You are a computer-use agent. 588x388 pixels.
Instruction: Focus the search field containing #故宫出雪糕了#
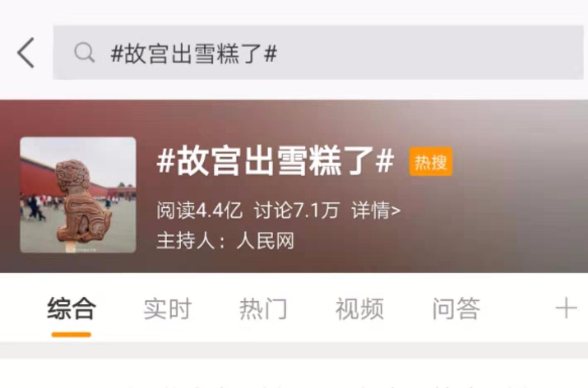318,52
